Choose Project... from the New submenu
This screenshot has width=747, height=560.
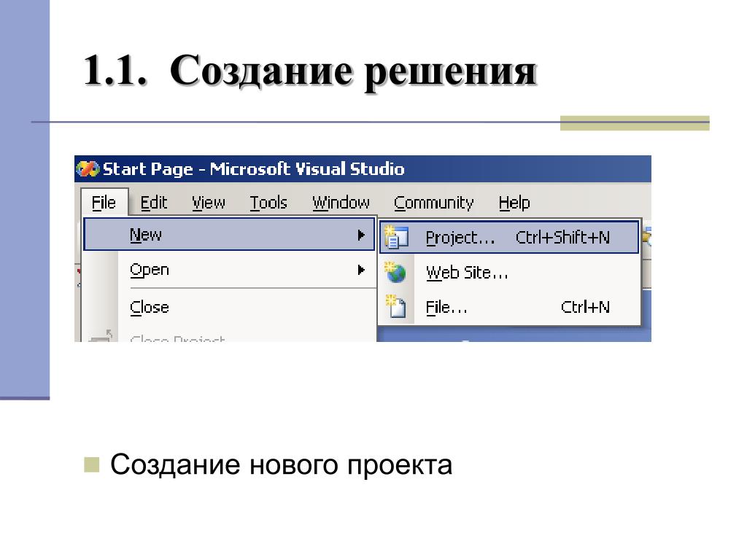508,237
